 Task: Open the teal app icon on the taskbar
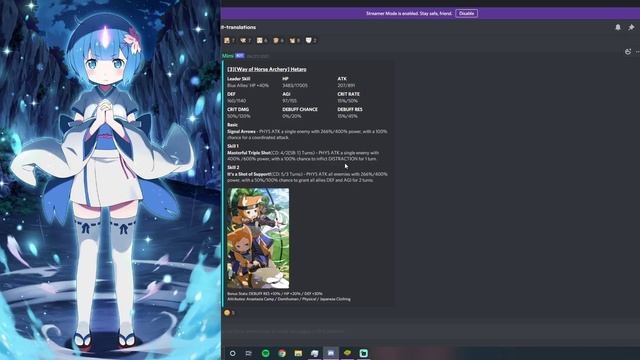[x=364, y=353]
